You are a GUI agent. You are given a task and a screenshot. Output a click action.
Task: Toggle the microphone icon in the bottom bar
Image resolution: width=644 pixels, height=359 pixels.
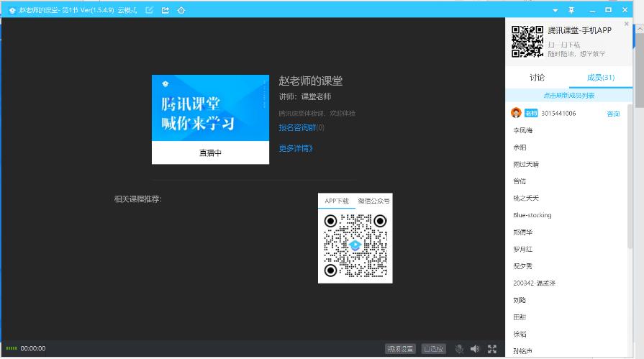(459, 349)
